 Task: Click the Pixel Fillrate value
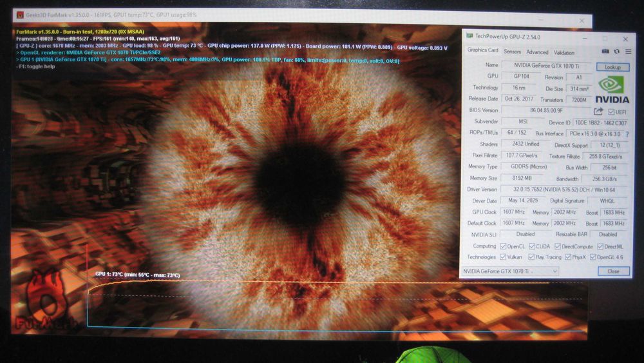pos(522,155)
